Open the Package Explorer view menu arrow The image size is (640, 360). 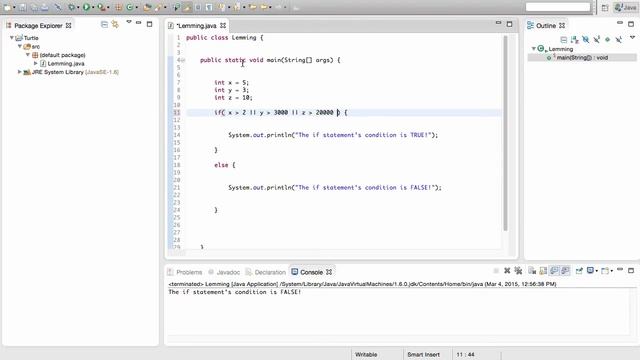tap(129, 22)
